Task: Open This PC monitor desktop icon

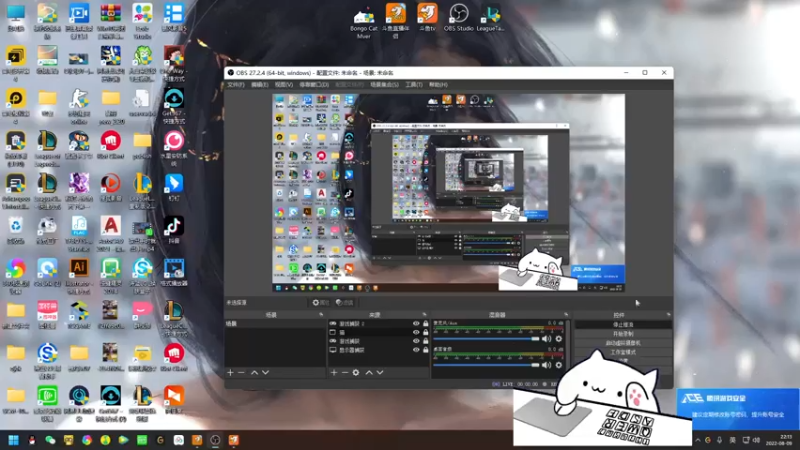Action: (15, 17)
